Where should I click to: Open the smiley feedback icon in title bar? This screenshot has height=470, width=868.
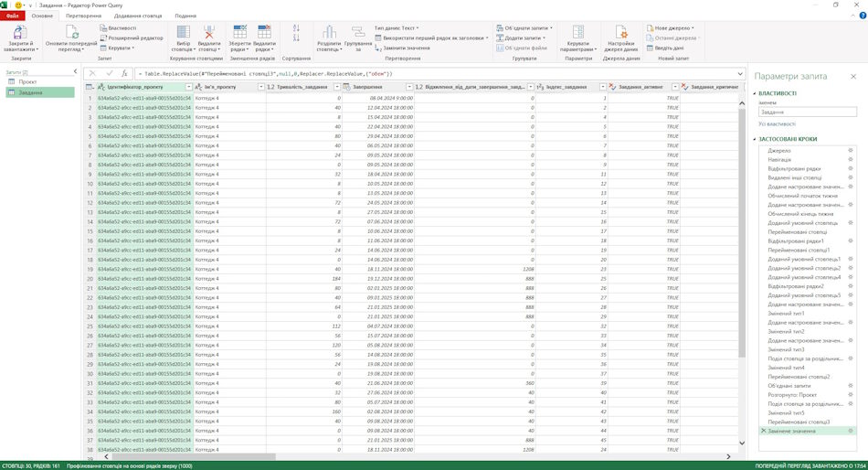click(18, 5)
